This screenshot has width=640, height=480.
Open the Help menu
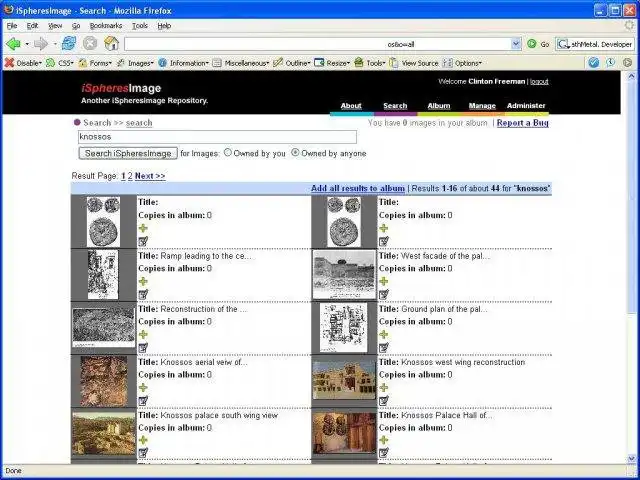pyautogui.click(x=164, y=26)
